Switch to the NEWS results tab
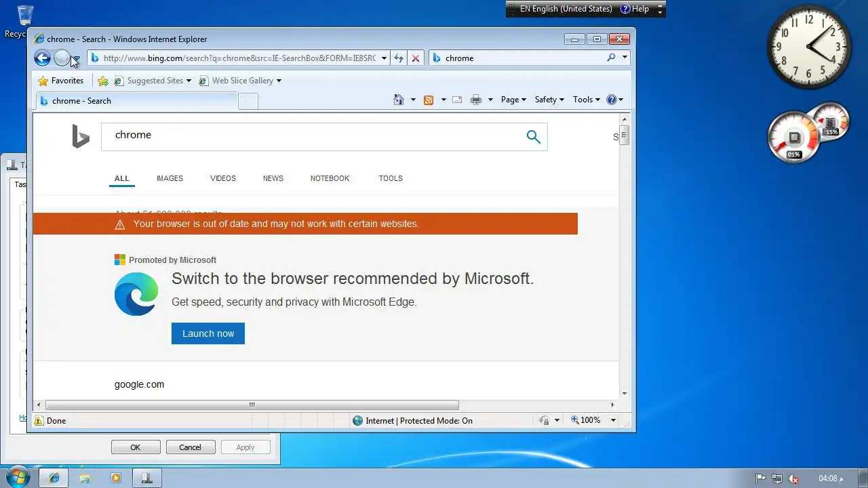Viewport: 868px width, 488px height. (x=273, y=178)
